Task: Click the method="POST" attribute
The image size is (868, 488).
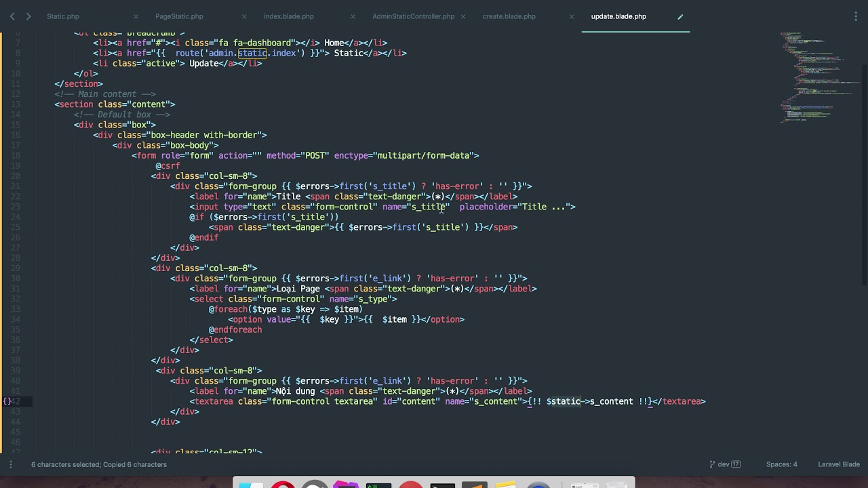Action: click(x=298, y=155)
